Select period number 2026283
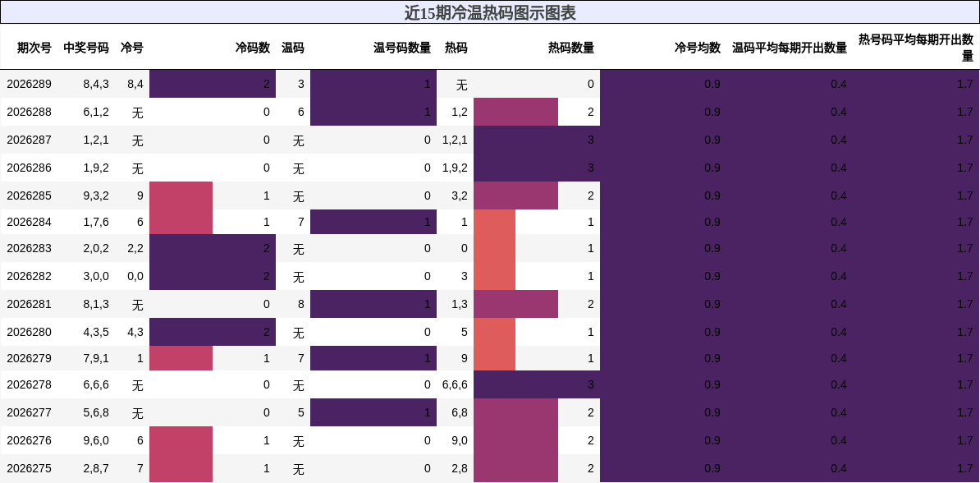 29,248
